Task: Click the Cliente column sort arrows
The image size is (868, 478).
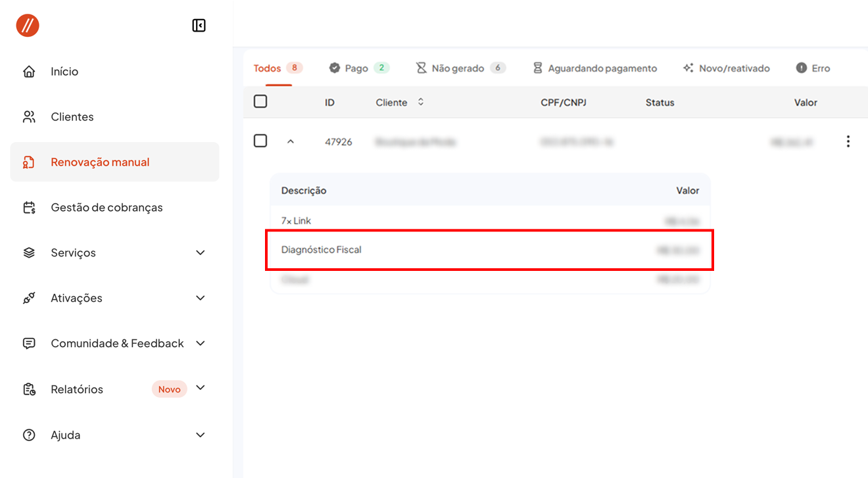Action: click(421, 103)
